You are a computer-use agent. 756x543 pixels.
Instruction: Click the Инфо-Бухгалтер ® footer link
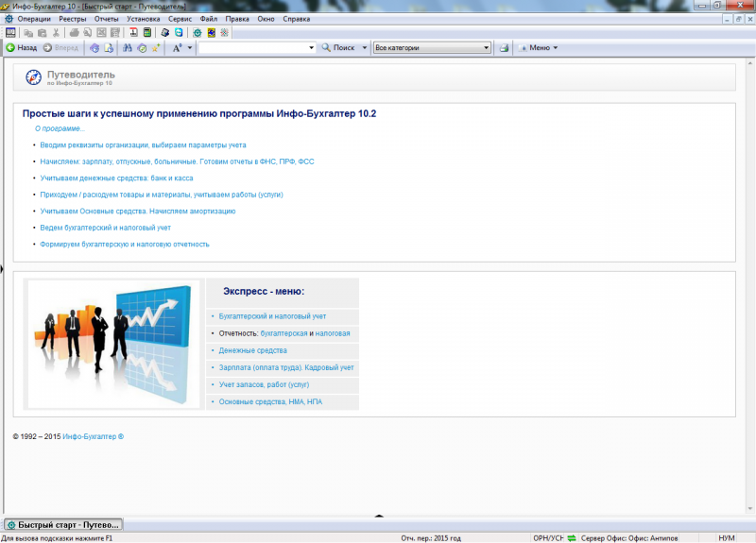click(93, 436)
